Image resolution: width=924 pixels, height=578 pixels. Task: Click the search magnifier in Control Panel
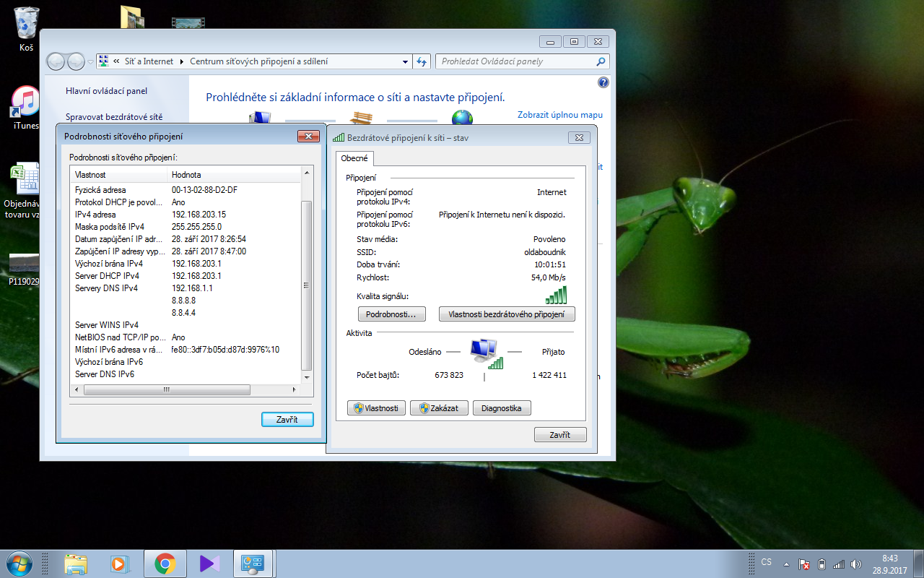pos(601,61)
